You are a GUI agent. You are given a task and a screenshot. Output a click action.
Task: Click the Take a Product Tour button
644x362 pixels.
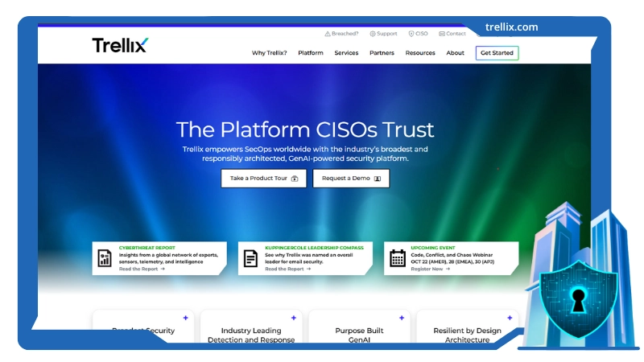(263, 179)
